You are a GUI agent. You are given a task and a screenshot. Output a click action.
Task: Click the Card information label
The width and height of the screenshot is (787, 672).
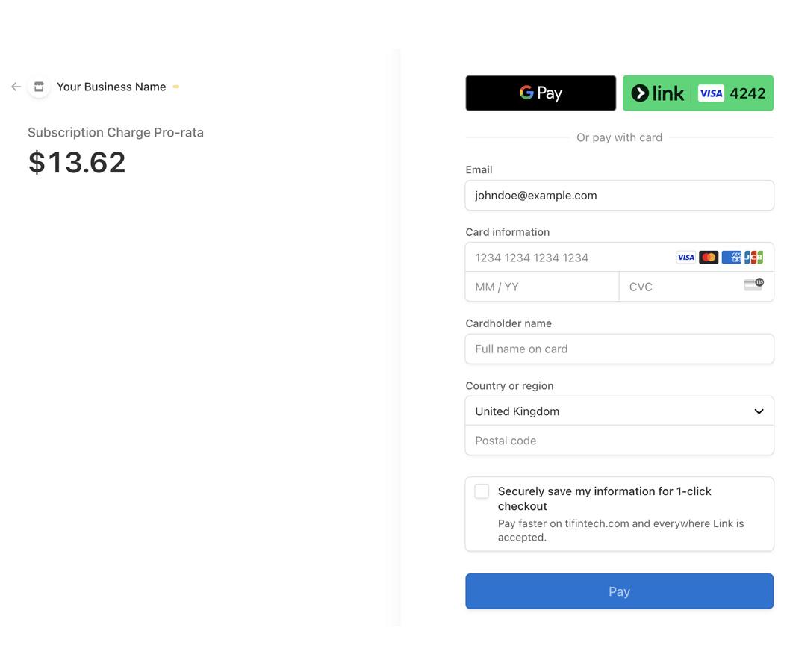508,232
